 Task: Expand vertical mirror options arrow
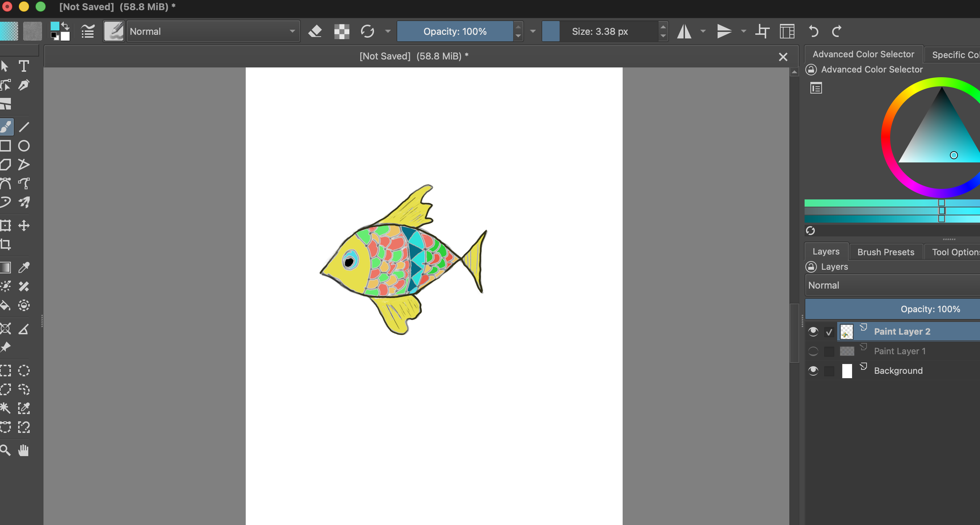[743, 31]
